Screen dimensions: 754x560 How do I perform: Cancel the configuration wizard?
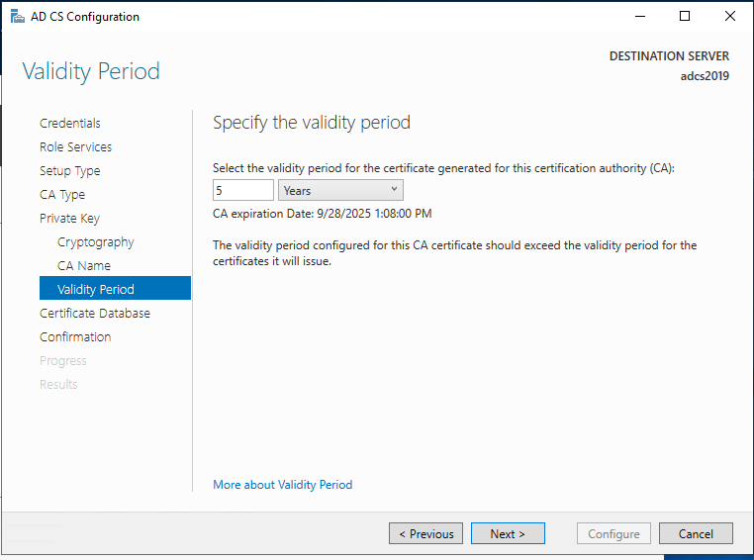pos(696,534)
